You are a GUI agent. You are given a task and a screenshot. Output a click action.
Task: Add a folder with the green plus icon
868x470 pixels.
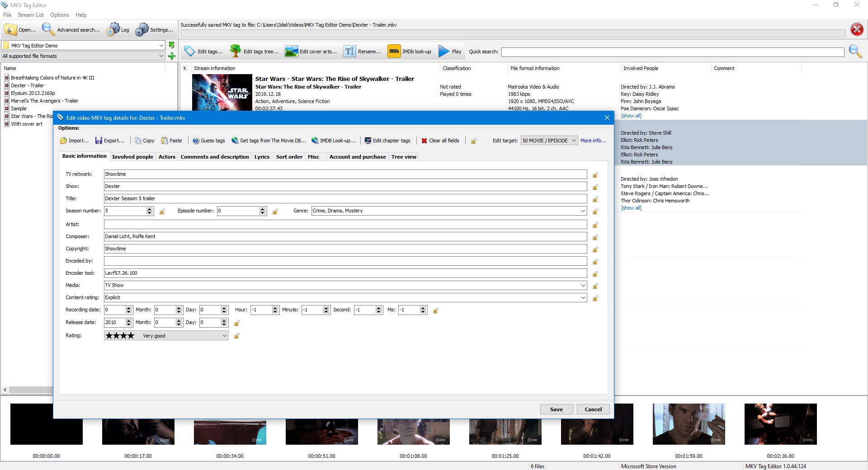172,56
